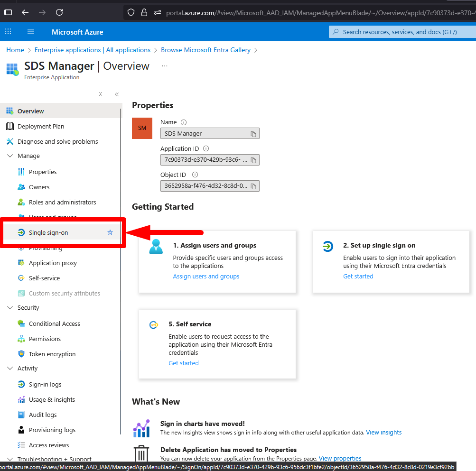This screenshot has width=476, height=471.
Task: Open the Azure apps grid launcher
Action: click(x=8, y=32)
